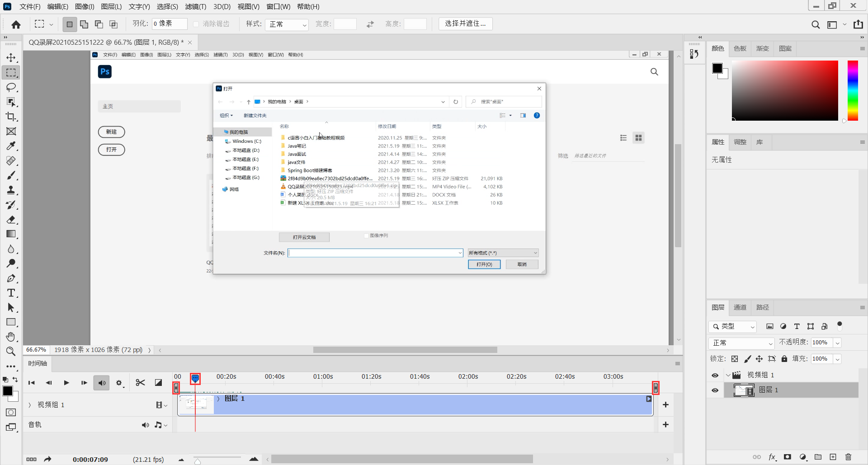
Task: Open the layer filter 类型 dropdown
Action: [x=733, y=326]
